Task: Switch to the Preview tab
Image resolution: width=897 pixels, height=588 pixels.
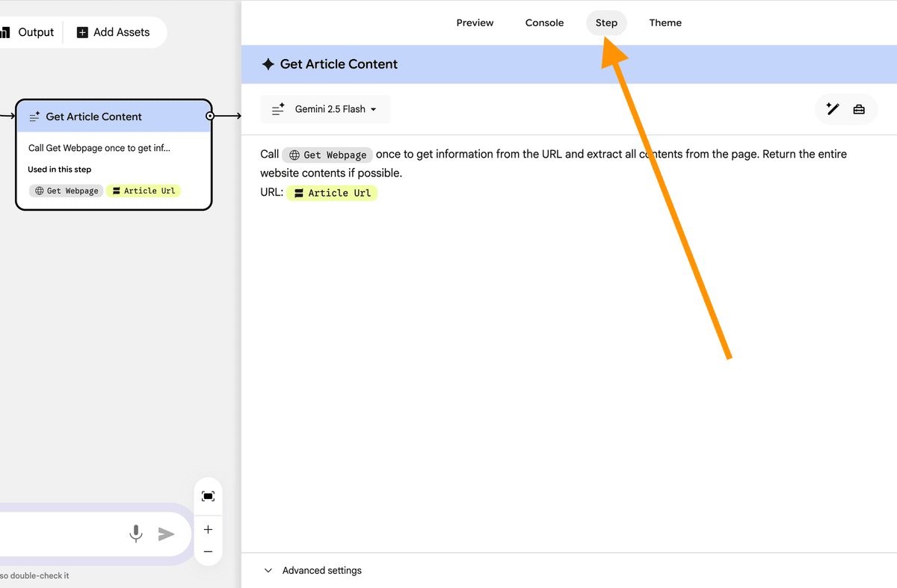Action: coord(475,22)
